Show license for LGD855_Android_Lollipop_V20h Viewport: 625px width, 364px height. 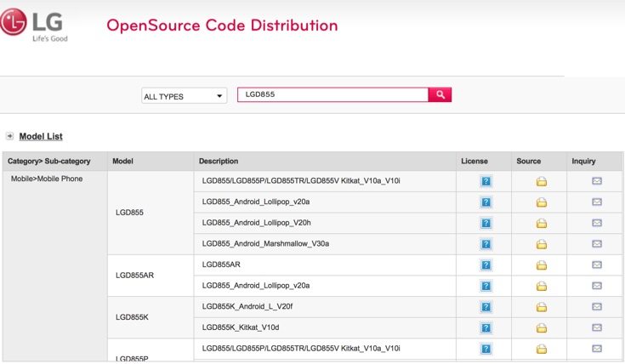486,224
